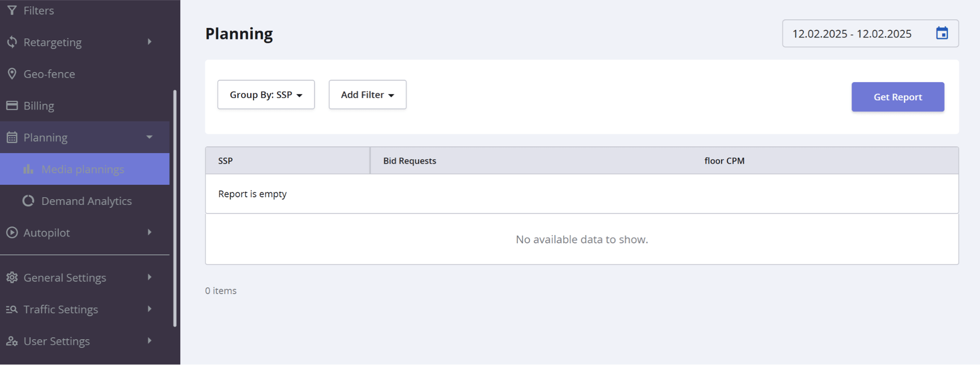Click the Filters funnel icon
Viewport: 980px width, 365px height.
pyautogui.click(x=12, y=10)
